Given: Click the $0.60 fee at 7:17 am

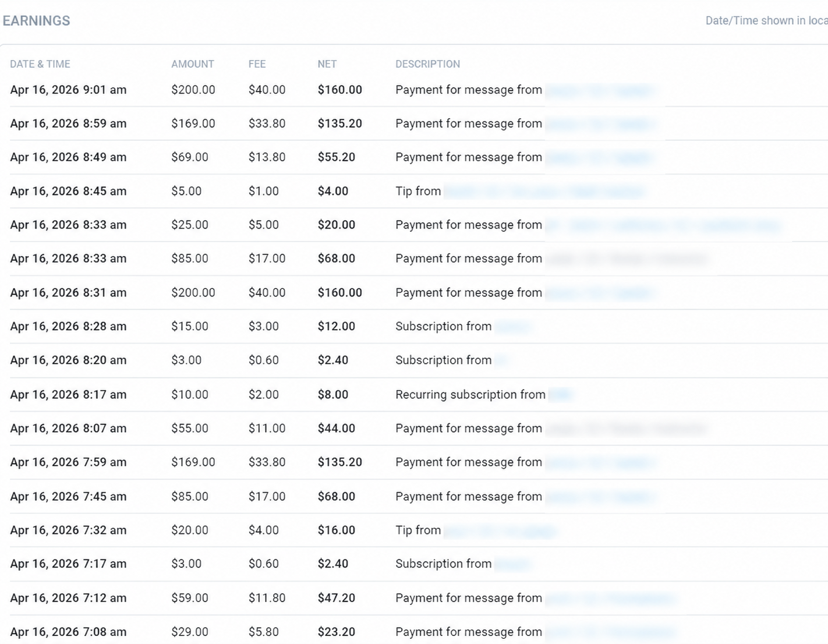Looking at the screenshot, I should click(264, 564).
